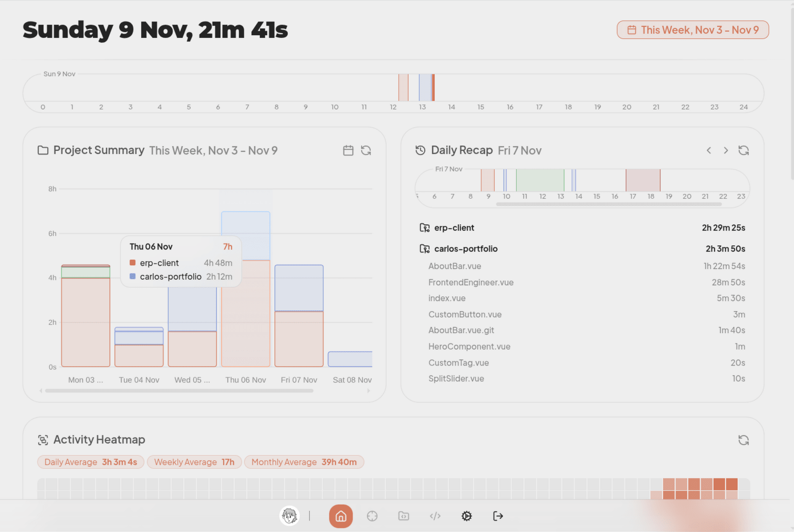This screenshot has height=532, width=794.
Task: Refresh the Project Summary panel
Action: [366, 150]
